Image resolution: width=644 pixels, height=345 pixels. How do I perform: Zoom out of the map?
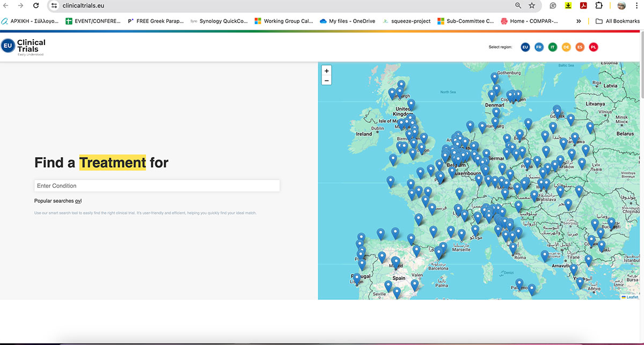[x=326, y=80]
